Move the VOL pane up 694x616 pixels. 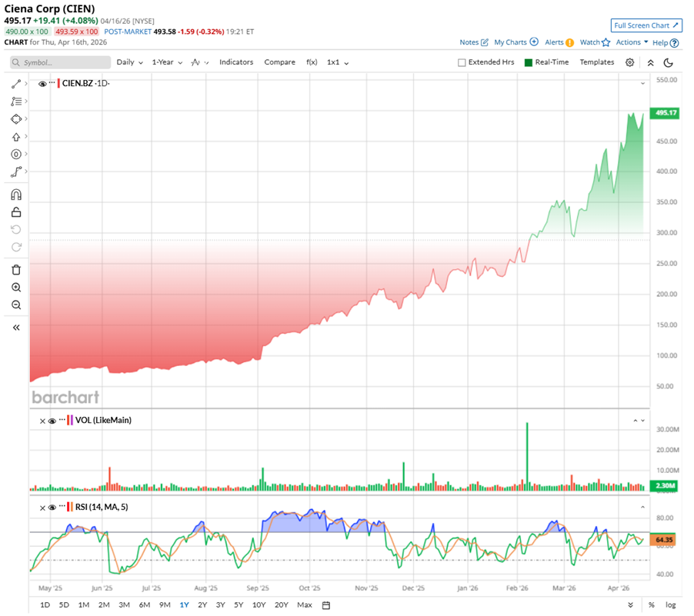(635, 421)
